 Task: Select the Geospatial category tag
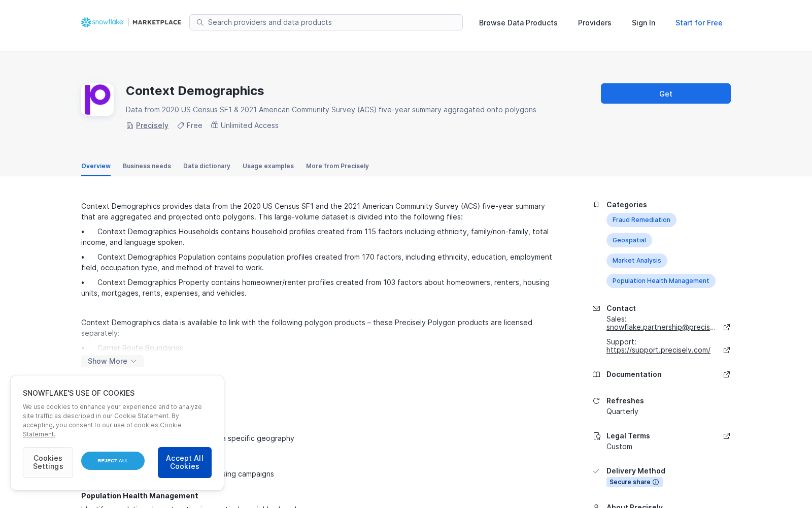tap(629, 240)
